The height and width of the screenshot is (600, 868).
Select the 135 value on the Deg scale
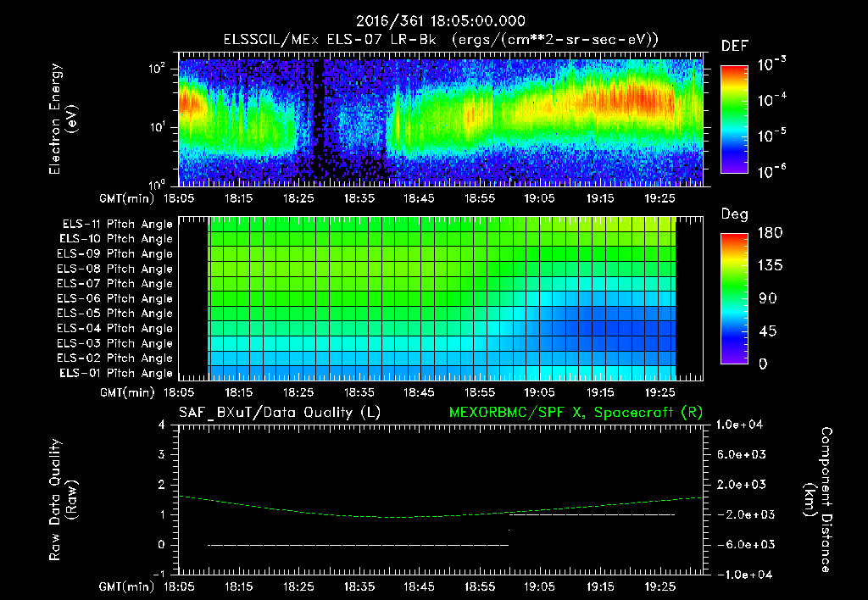tap(770, 265)
